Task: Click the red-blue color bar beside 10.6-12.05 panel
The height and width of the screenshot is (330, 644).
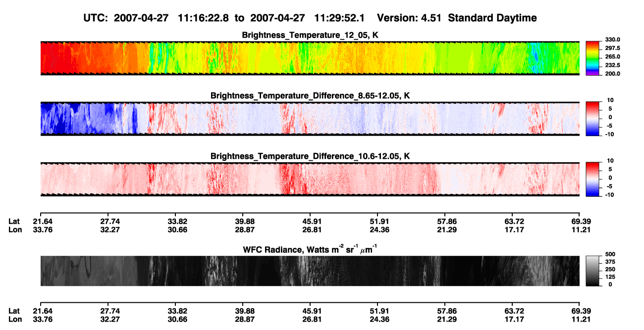Action: tap(592, 179)
